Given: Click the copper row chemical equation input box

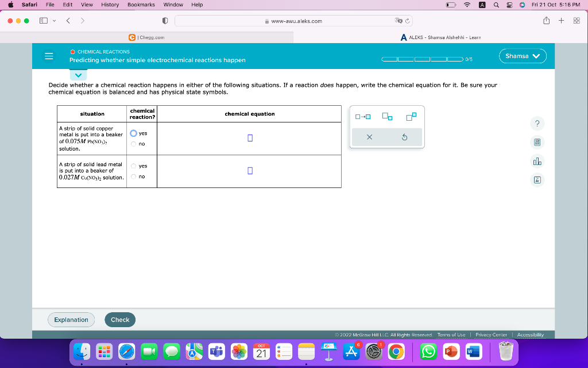Looking at the screenshot, I should point(250,138).
